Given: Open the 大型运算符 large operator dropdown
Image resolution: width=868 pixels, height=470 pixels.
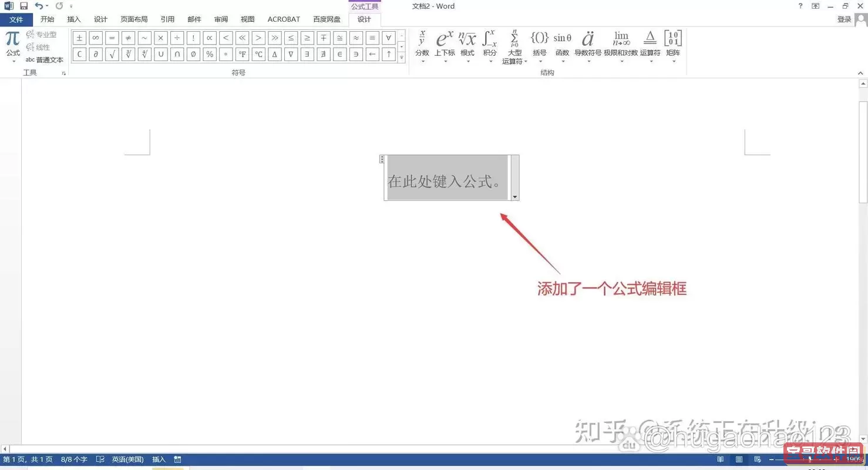Looking at the screenshot, I should pyautogui.click(x=514, y=47).
